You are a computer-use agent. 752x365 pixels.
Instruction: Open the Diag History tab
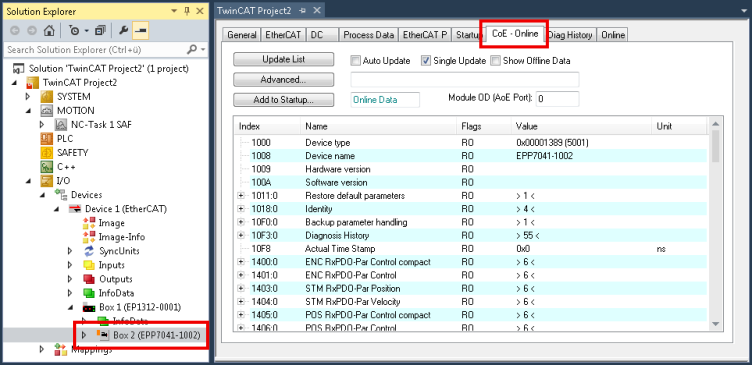click(x=571, y=35)
